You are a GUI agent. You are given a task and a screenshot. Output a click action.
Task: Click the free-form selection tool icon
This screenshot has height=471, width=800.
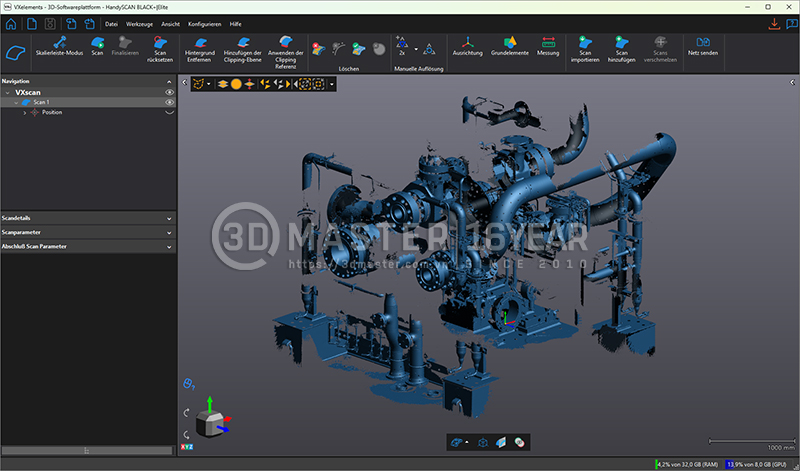click(198, 84)
